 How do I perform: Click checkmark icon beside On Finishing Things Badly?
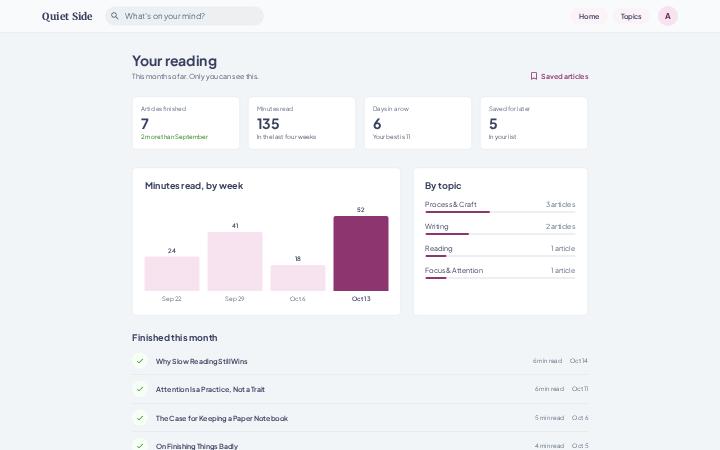pos(140,445)
